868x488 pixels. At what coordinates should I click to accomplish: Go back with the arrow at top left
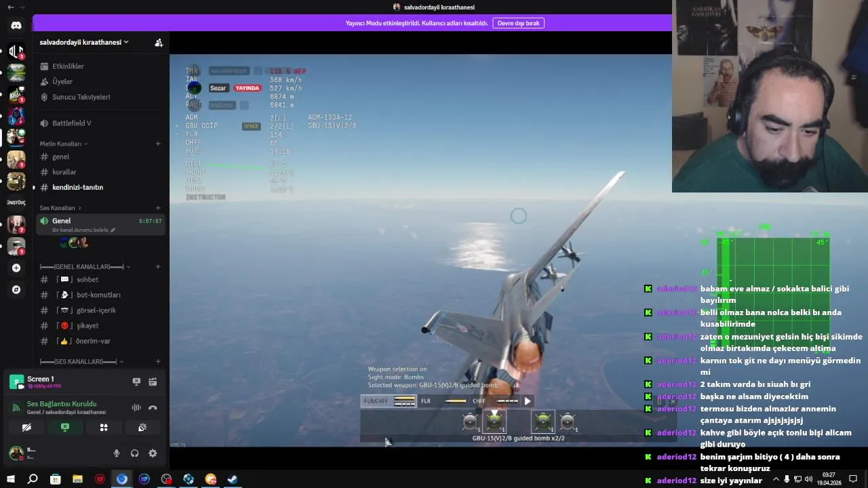click(10, 7)
